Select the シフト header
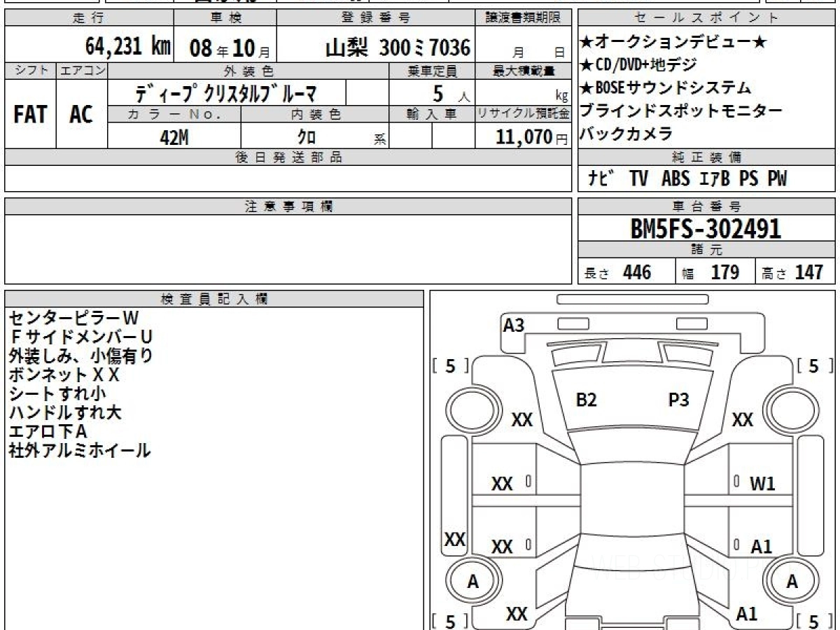The width and height of the screenshot is (840, 630). click(x=30, y=70)
